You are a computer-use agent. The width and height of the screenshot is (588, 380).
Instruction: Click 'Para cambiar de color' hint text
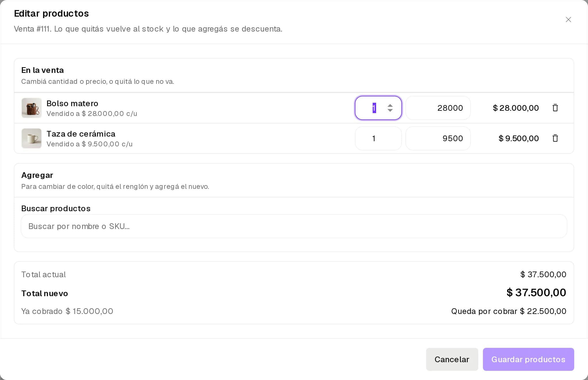115,187
